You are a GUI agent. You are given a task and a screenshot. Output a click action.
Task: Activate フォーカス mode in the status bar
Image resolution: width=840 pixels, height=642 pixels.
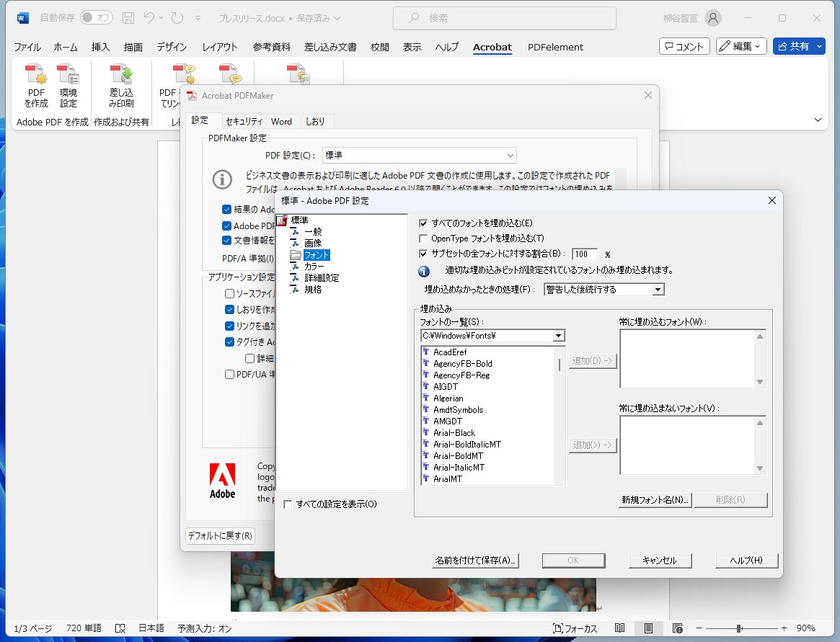(575, 628)
